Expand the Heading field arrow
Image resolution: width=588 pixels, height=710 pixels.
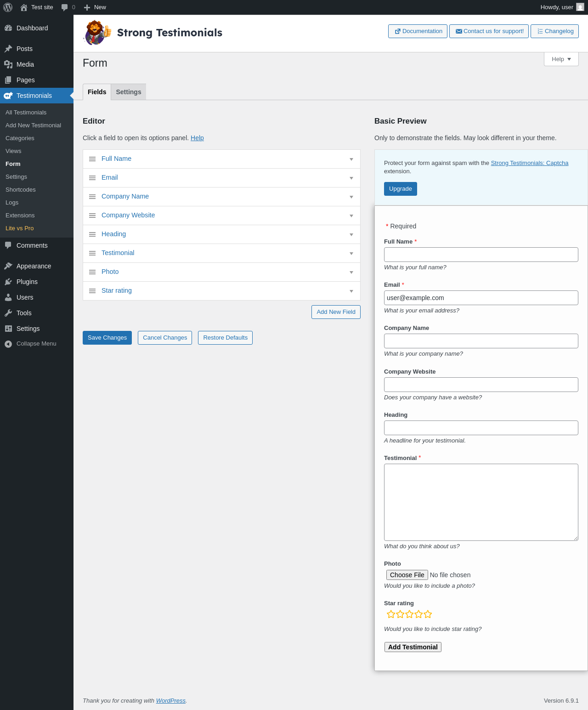click(351, 235)
